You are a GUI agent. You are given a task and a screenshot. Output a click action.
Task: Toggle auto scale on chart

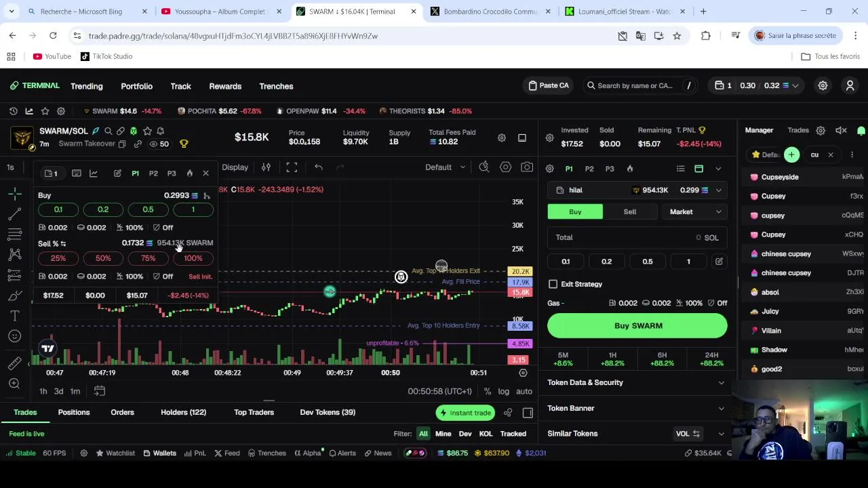(x=524, y=391)
